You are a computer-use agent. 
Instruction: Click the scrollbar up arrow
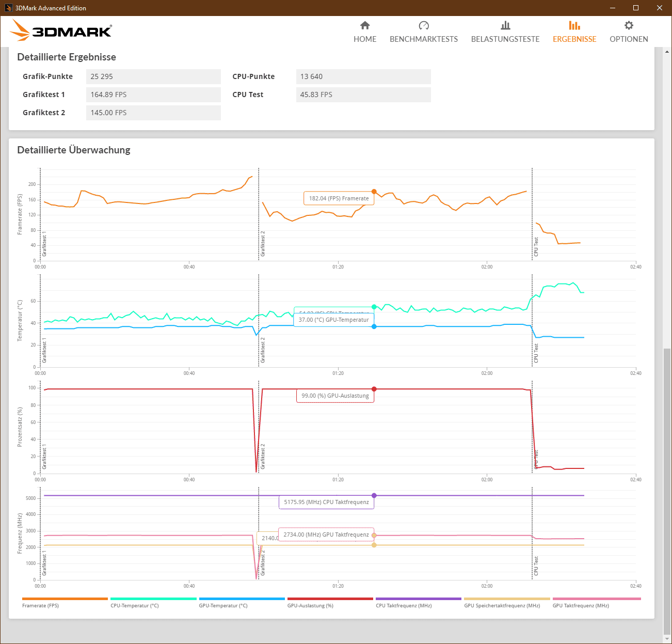pos(667,52)
